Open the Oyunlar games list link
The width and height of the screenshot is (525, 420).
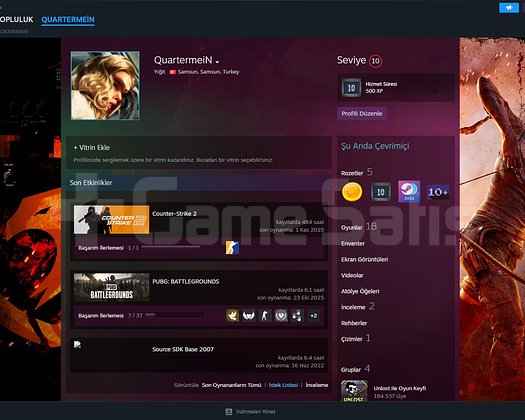coord(352,227)
